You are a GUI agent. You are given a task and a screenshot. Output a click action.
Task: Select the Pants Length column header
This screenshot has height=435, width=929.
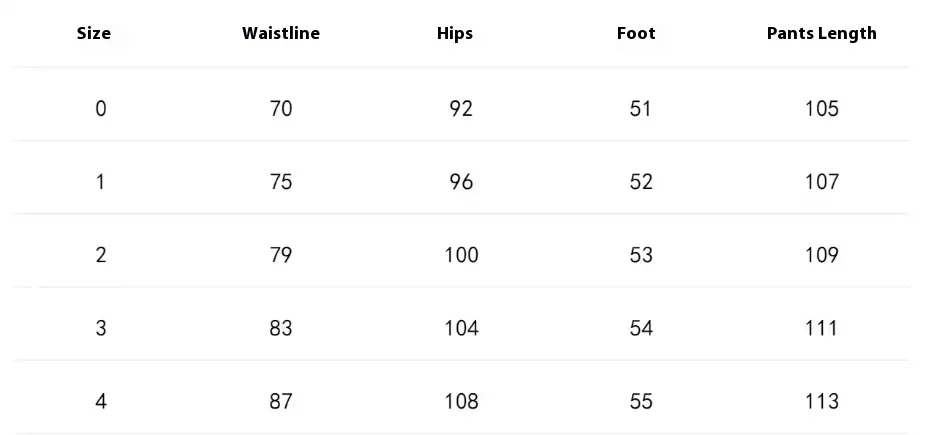point(821,33)
